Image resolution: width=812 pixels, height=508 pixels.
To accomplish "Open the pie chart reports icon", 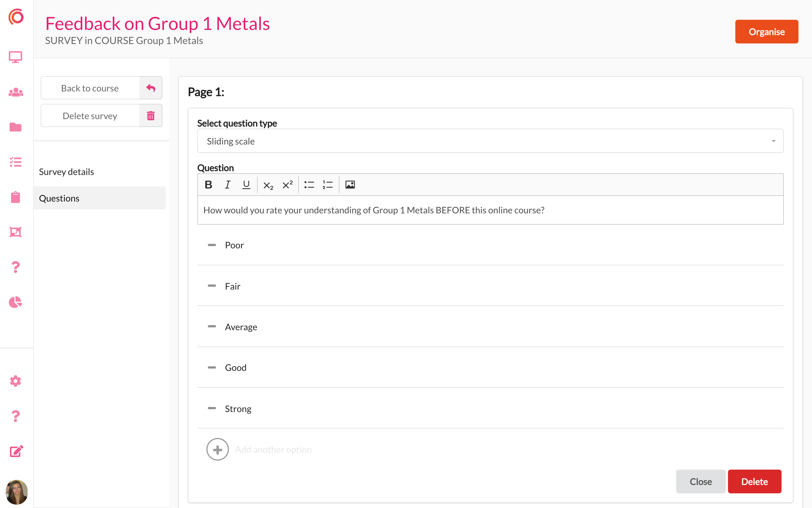I will pos(16,302).
